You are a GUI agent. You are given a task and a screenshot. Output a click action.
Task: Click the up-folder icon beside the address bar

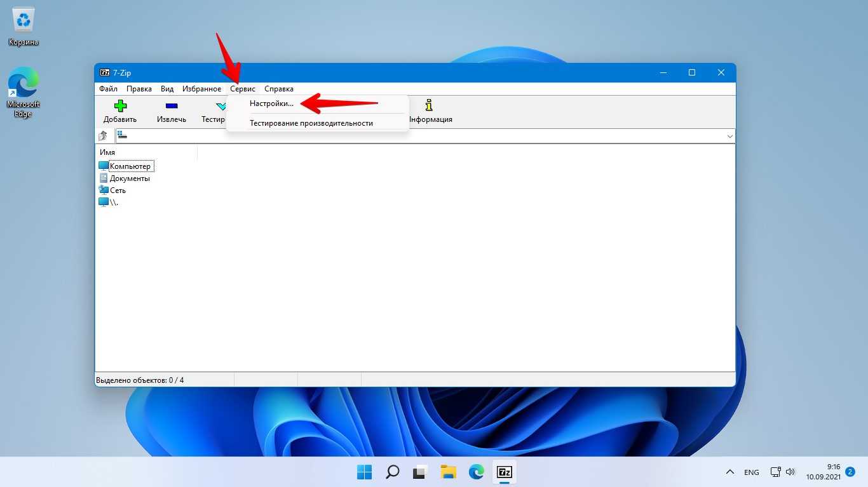click(x=104, y=136)
